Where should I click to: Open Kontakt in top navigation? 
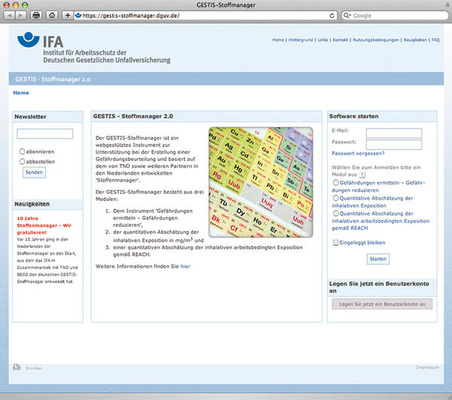tap(340, 40)
